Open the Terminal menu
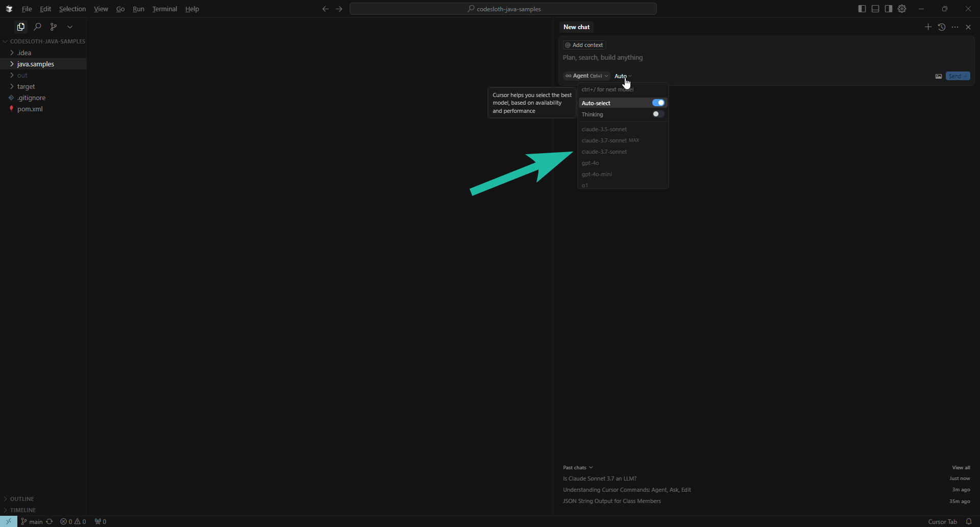 [x=164, y=9]
